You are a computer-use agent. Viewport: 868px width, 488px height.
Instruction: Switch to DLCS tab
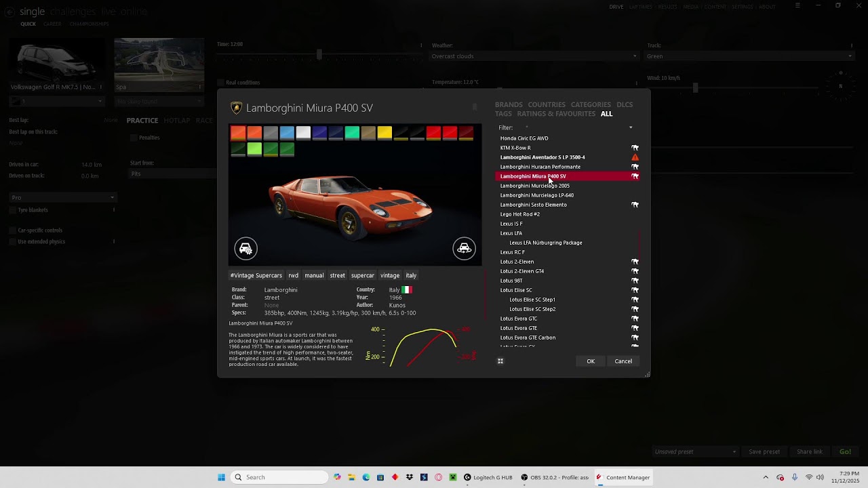tap(625, 105)
